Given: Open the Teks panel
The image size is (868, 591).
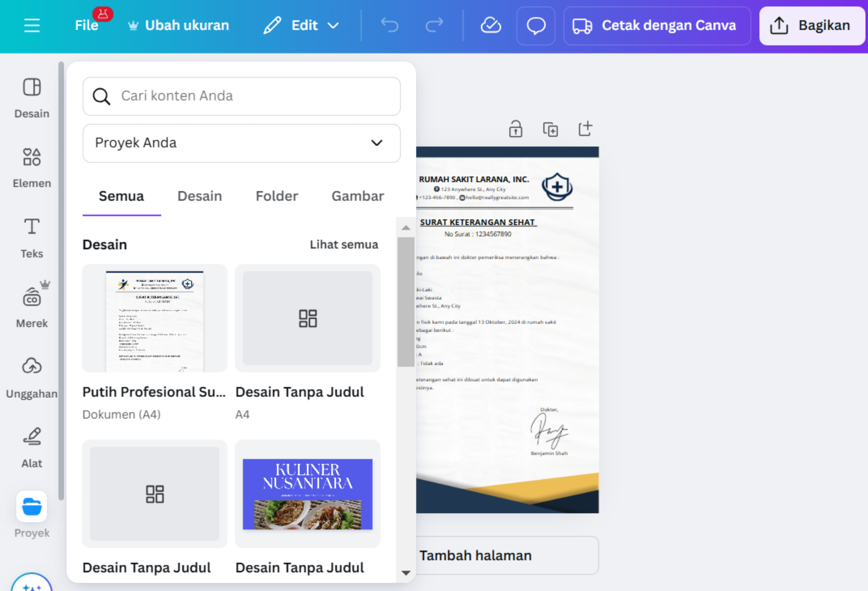Looking at the screenshot, I should [x=32, y=235].
